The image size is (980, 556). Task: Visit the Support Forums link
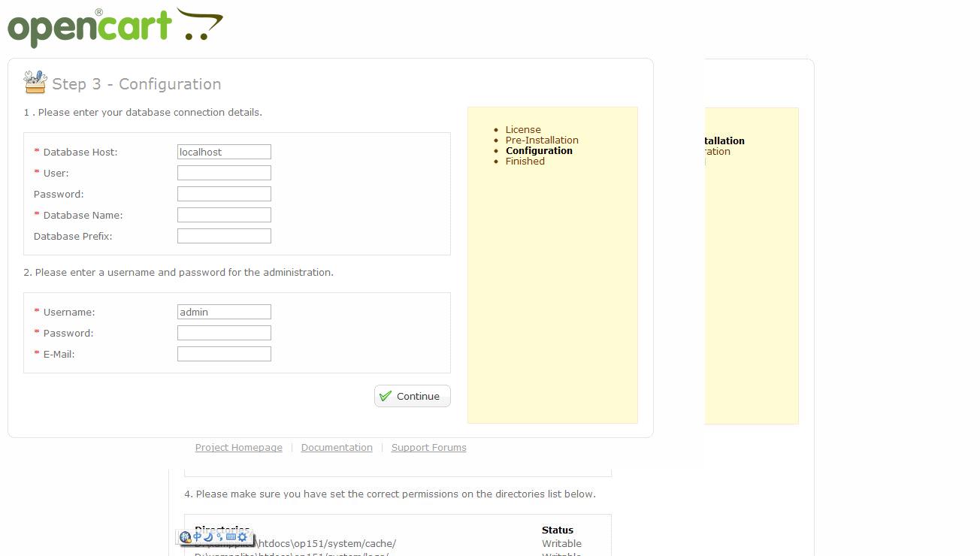pyautogui.click(x=428, y=447)
